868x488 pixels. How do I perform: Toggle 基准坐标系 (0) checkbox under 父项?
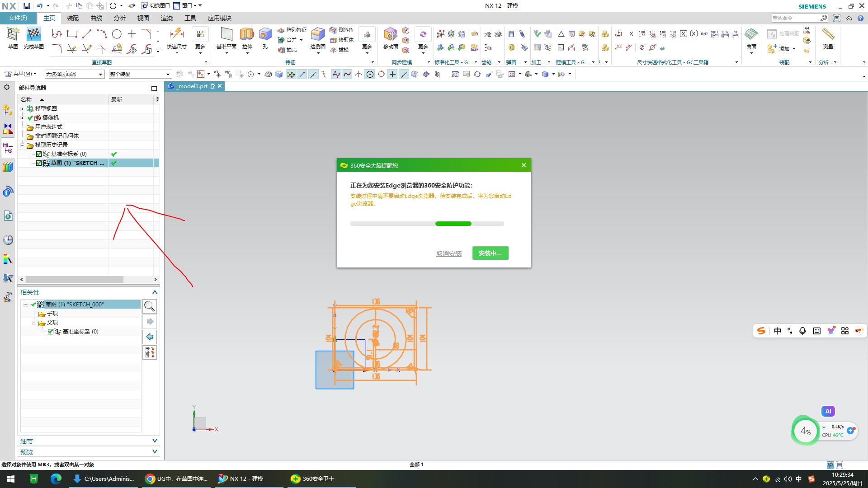coord(51,332)
